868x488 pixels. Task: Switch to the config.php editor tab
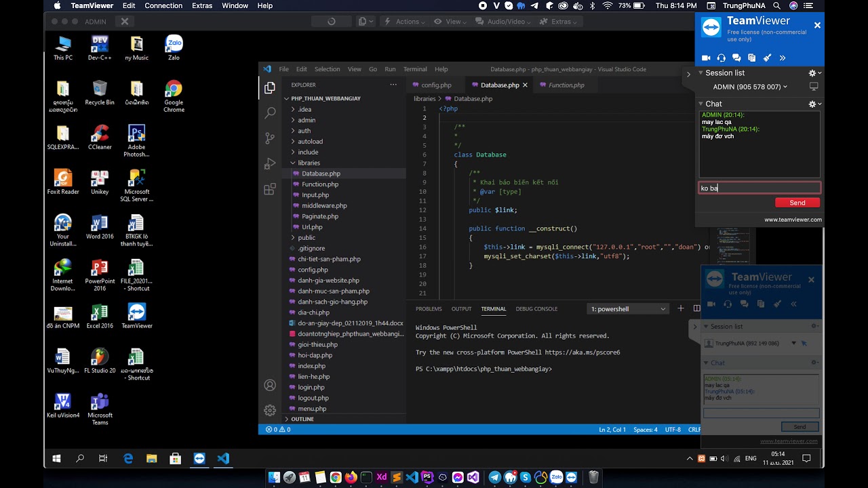coord(435,85)
